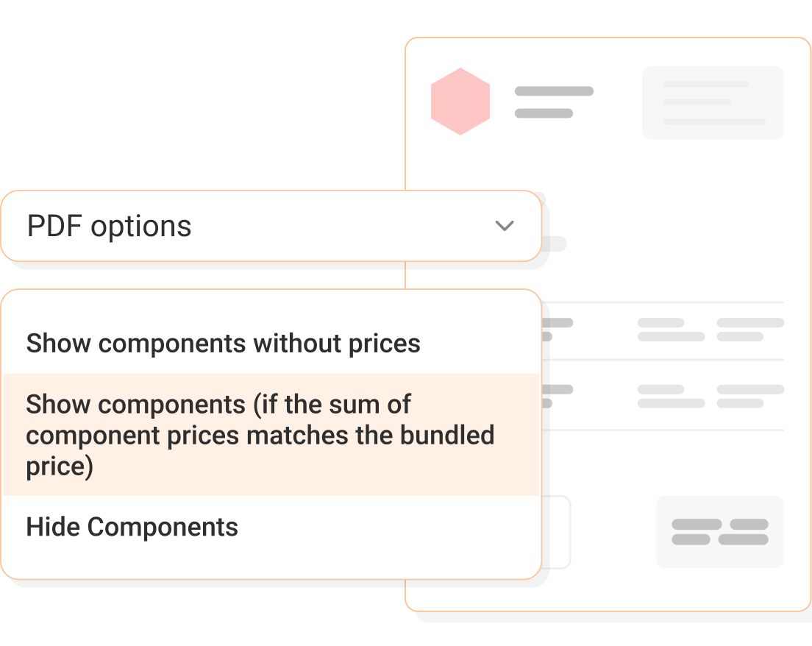Expand the options list below PDF options
Viewport: 812px width, 646px height.
tap(272, 226)
